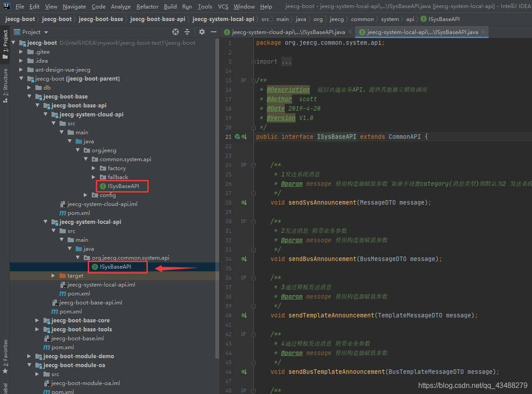Open the 7: Structure tool window stripe
Screen dimensions: 532x394
[x=5, y=86]
